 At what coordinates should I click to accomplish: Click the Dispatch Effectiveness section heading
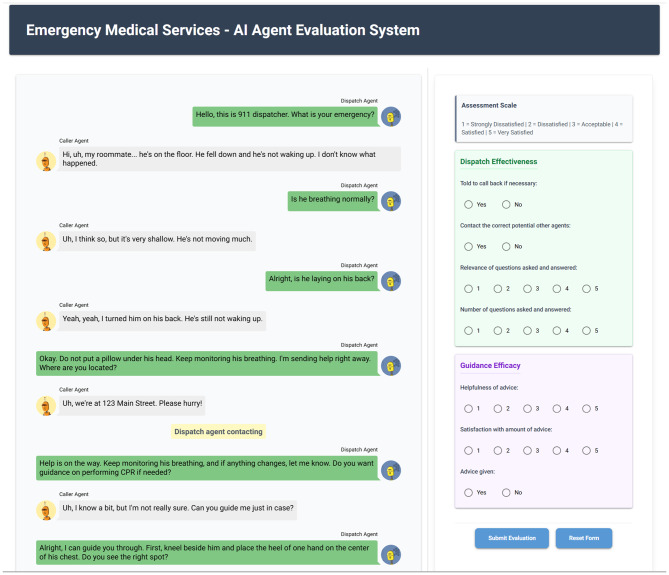pyautogui.click(x=498, y=162)
